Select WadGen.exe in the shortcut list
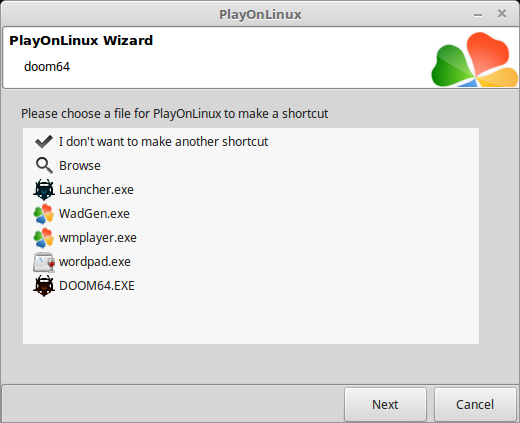This screenshot has height=423, width=520. (x=94, y=214)
